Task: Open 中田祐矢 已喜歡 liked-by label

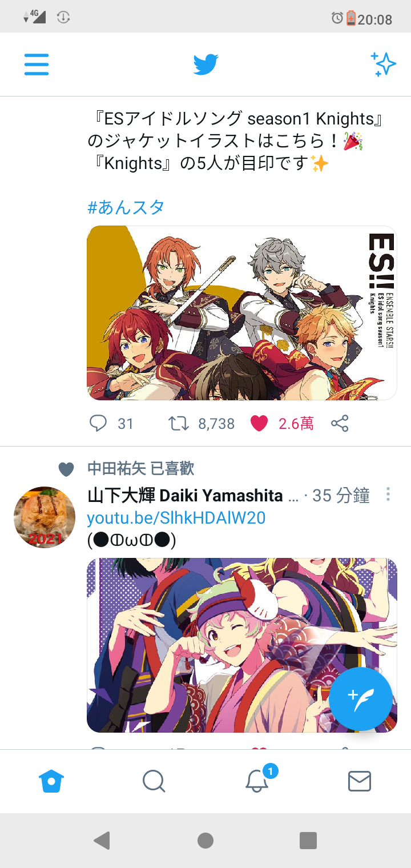Action: [x=141, y=469]
